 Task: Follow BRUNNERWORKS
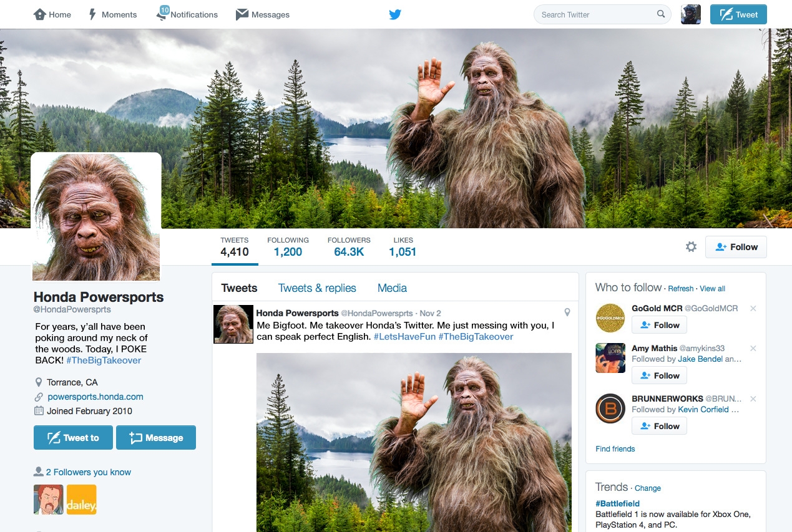(x=659, y=426)
